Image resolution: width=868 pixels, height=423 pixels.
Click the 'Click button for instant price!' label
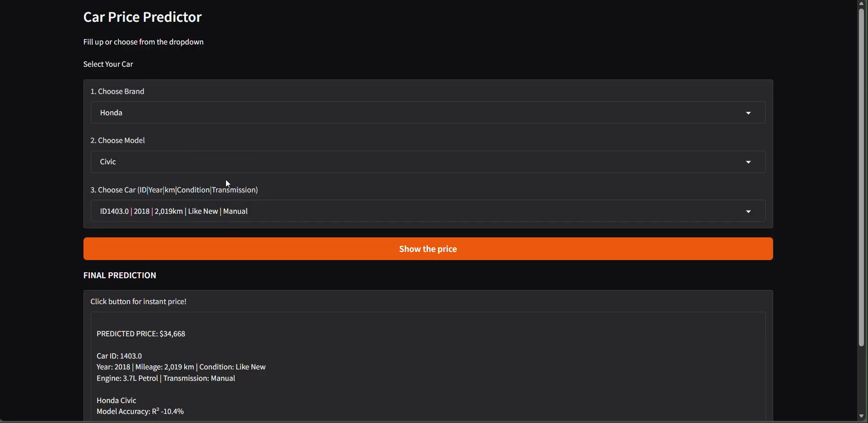click(x=138, y=302)
